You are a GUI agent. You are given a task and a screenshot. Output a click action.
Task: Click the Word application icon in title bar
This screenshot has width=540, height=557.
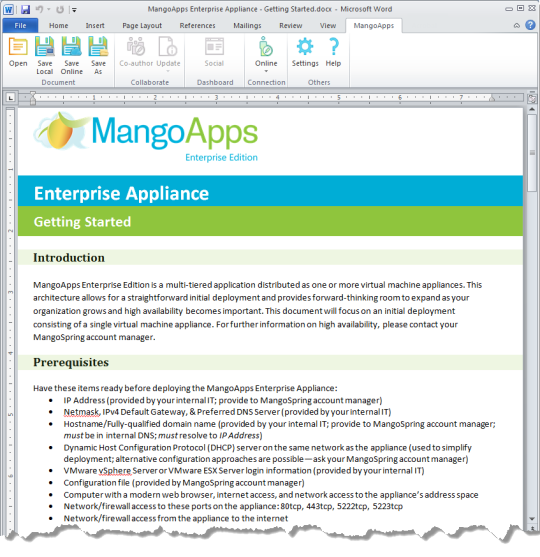8,9
